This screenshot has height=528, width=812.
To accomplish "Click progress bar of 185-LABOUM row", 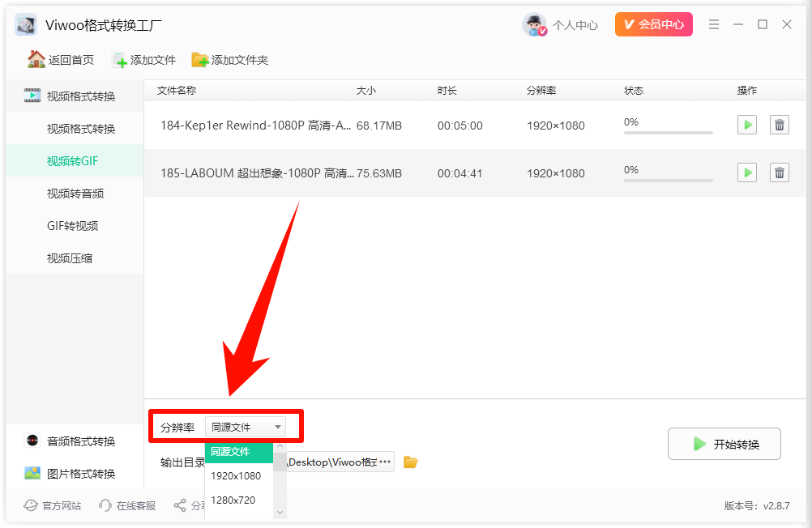I will pos(669,180).
